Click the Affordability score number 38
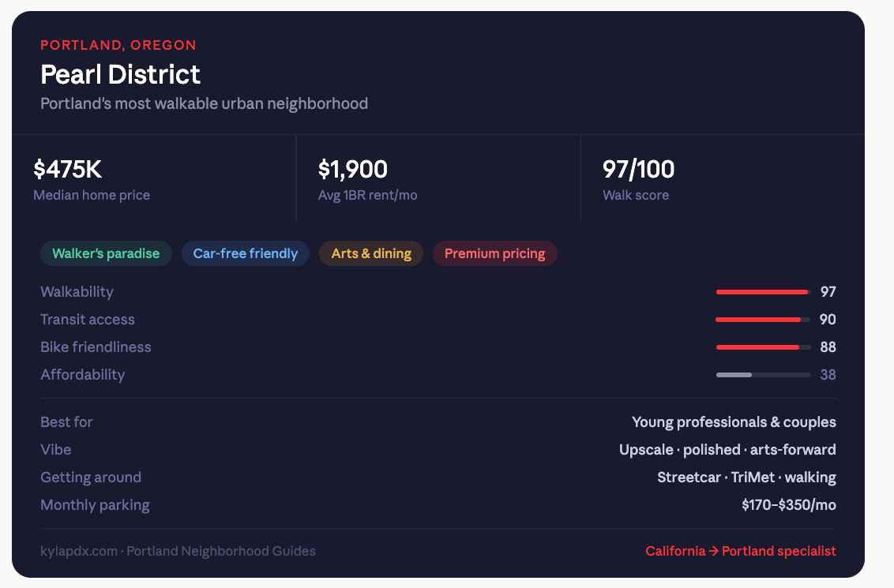Viewport: 894px width, 588px height. [x=828, y=375]
